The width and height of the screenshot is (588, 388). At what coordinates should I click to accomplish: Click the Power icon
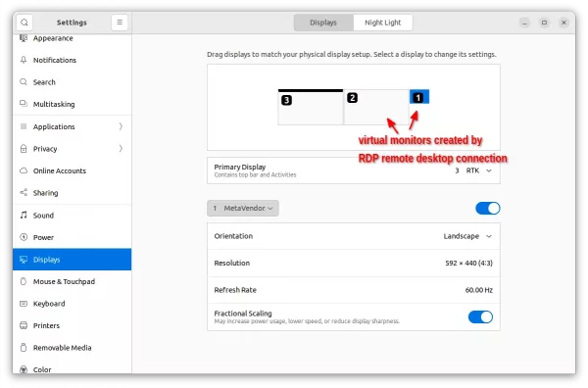[x=24, y=237]
